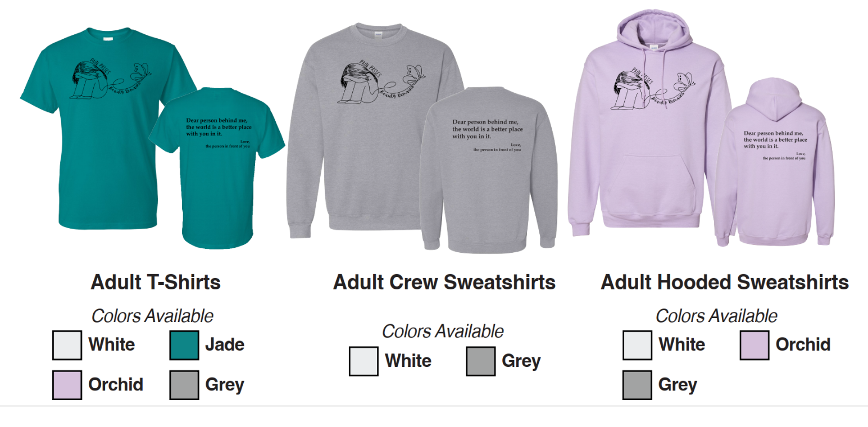The height and width of the screenshot is (427, 868).
Task: Click Colors Available text under Crew Sweatshirts
Action: tap(443, 331)
